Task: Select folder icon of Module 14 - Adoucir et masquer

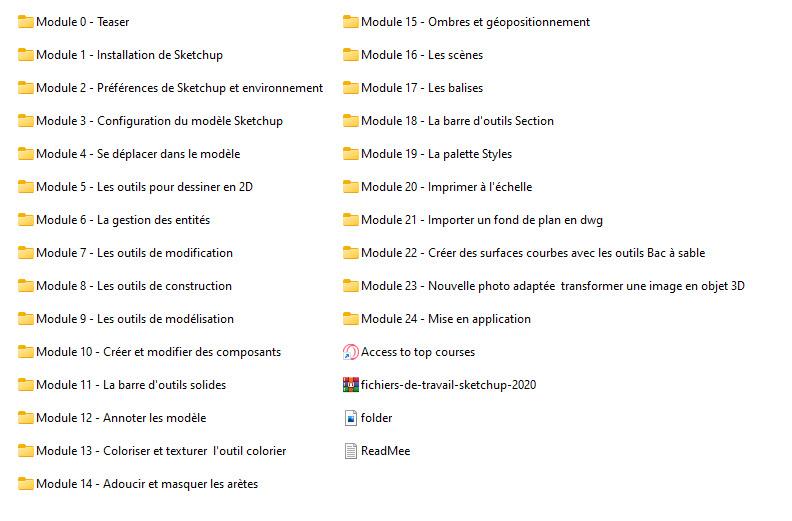Action: 25,484
